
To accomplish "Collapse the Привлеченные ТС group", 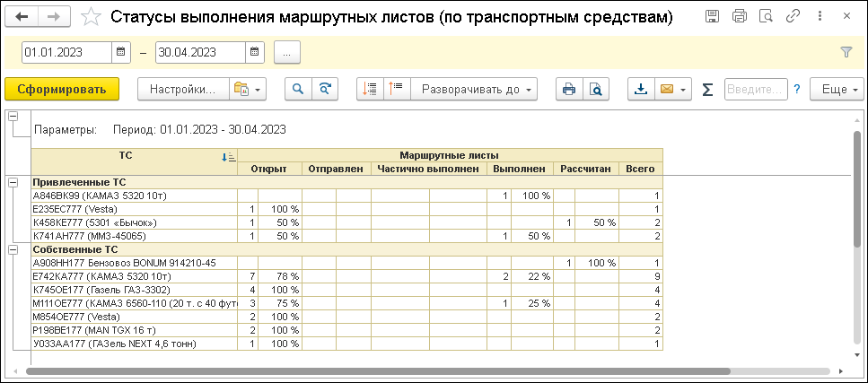I will tap(13, 182).
